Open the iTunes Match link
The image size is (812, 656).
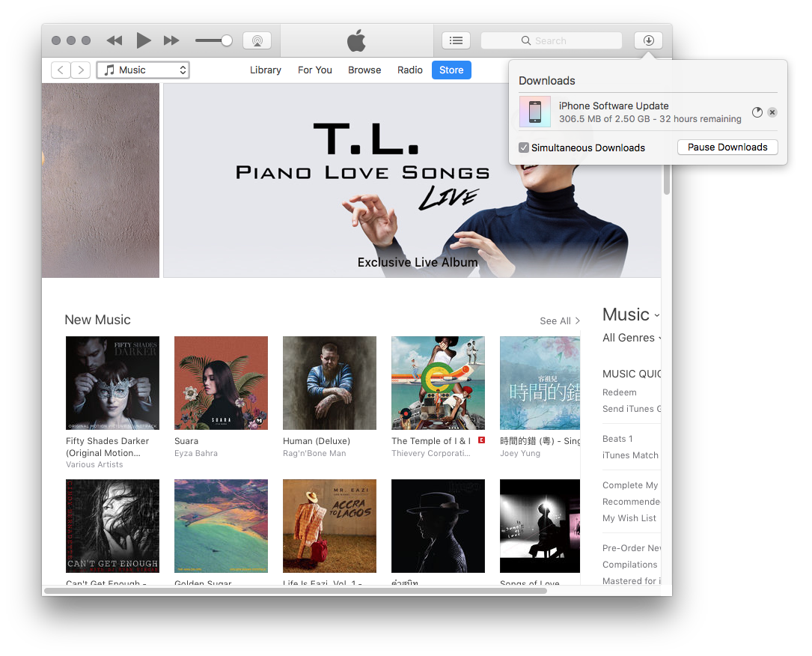click(630, 455)
